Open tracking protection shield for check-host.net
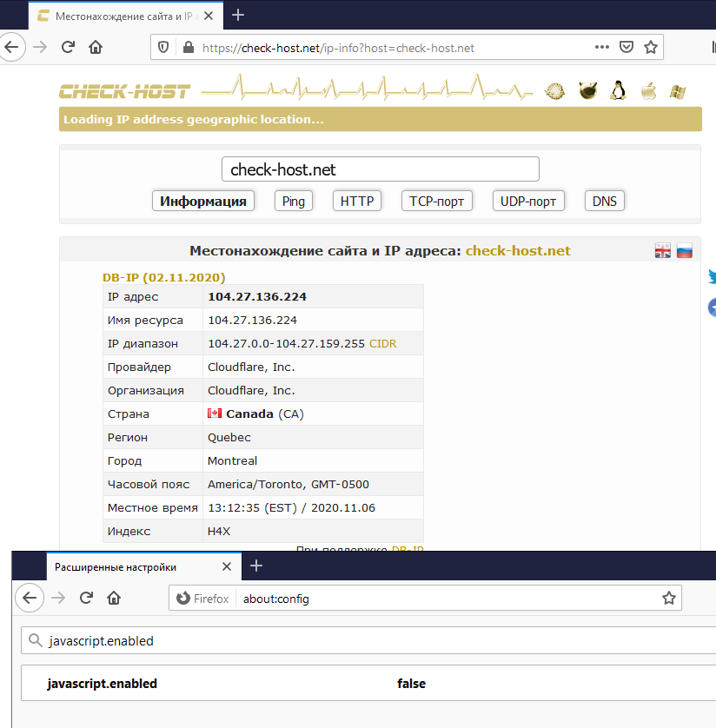This screenshot has height=728, width=716. 163,48
